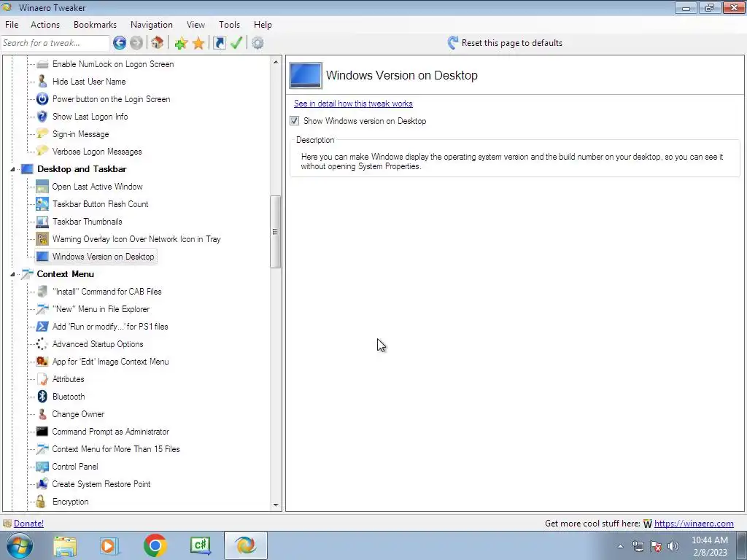Open the View menu
Screen dimensions: 747x560
click(196, 25)
